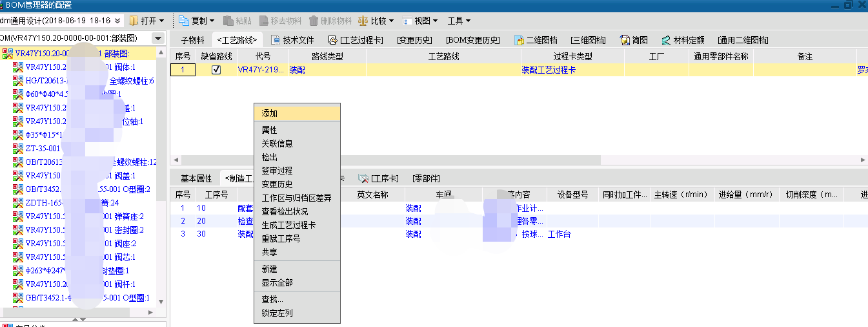Click the 比较 balance scale icon

pyautogui.click(x=363, y=21)
